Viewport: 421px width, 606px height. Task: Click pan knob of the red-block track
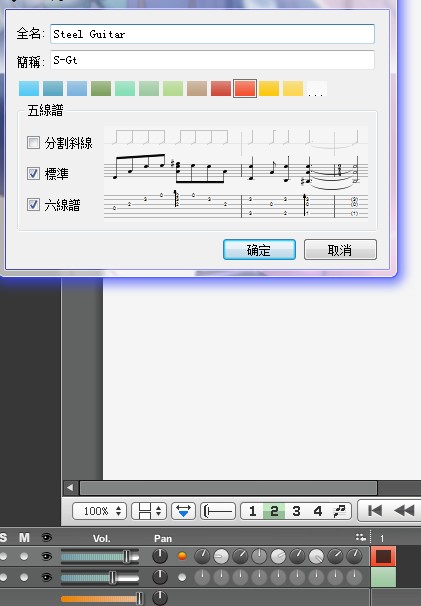click(160, 557)
